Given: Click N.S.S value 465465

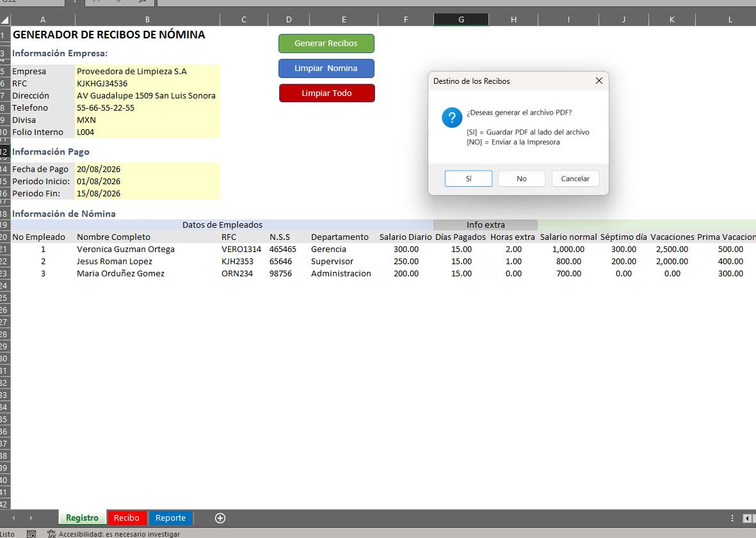Looking at the screenshot, I should click(x=288, y=249).
